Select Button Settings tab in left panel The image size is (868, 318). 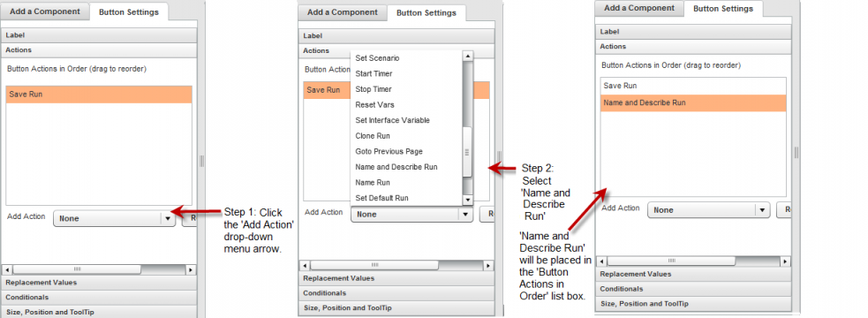128,11
